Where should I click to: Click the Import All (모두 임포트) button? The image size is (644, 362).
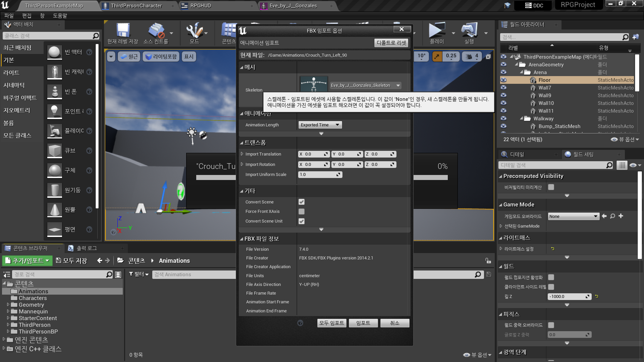click(x=331, y=323)
